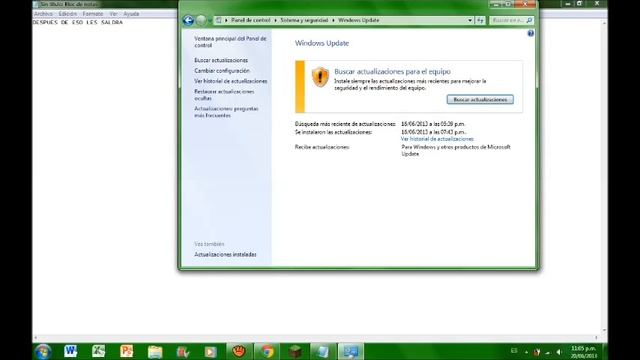Open help with the blue question icon
Screen dimensions: 640x360
[x=531, y=33]
